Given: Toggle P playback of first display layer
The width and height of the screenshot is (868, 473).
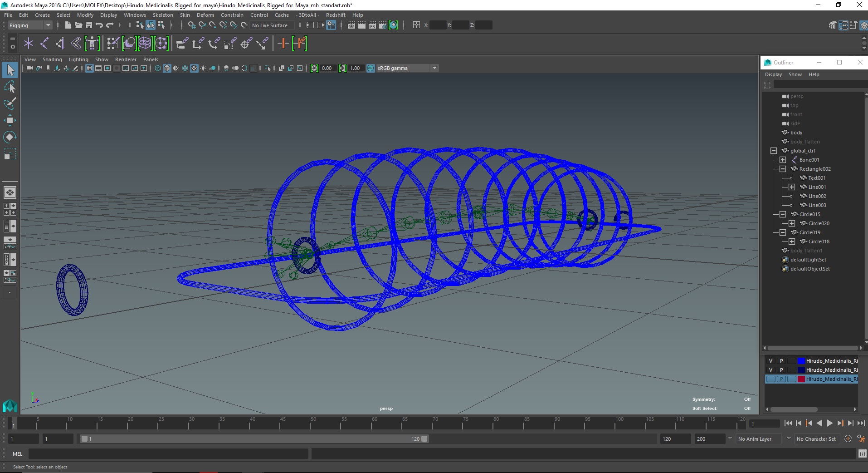Looking at the screenshot, I should (781, 361).
